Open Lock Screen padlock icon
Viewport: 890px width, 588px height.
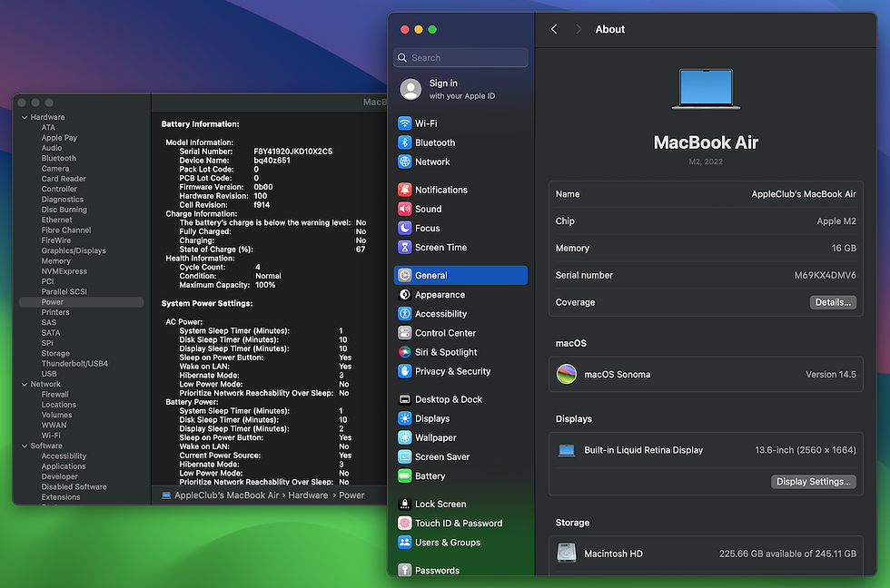point(404,505)
